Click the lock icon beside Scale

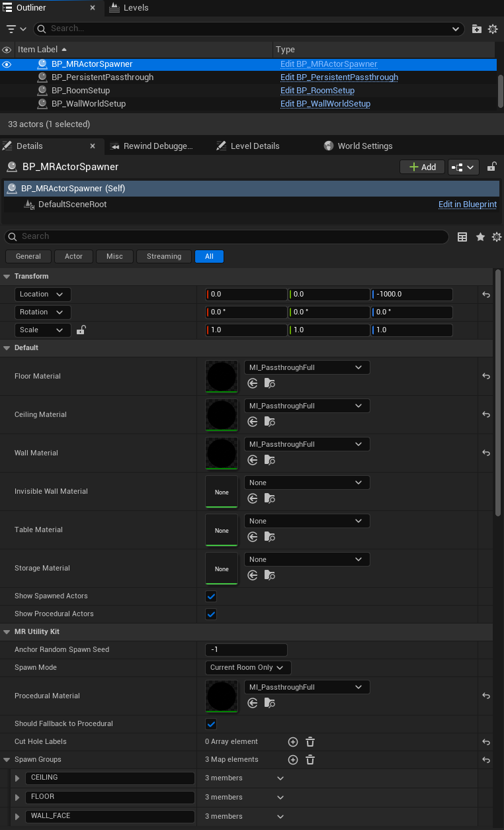tap(81, 330)
